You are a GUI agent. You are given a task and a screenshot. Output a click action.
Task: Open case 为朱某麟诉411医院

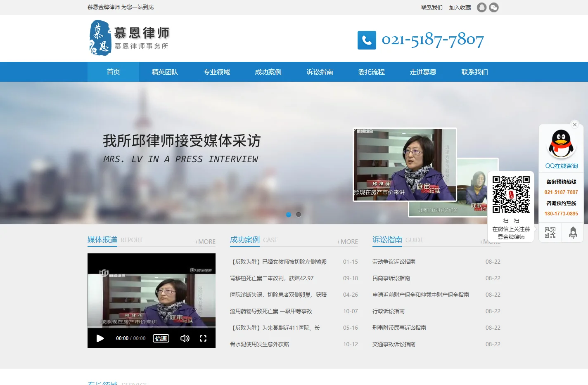pos(275,328)
